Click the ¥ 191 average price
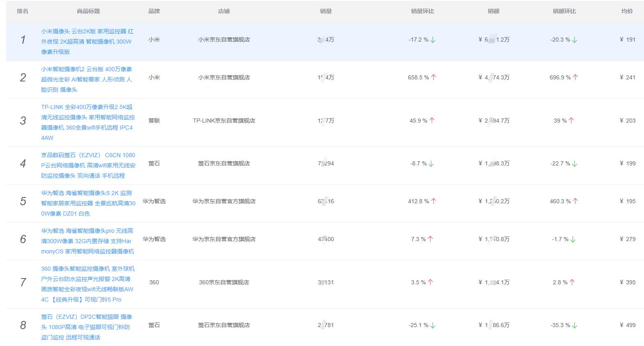Image resolution: width=644 pixels, height=346 pixels. click(x=628, y=39)
